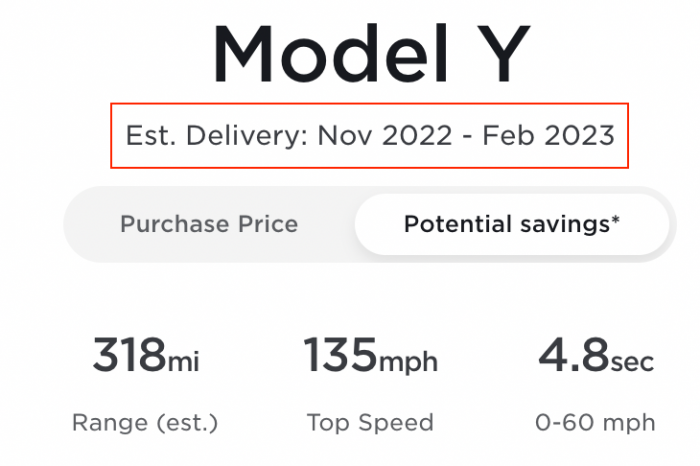This screenshot has width=700, height=466.
Task: Switch to the Purchase Price tab
Action: (x=209, y=223)
